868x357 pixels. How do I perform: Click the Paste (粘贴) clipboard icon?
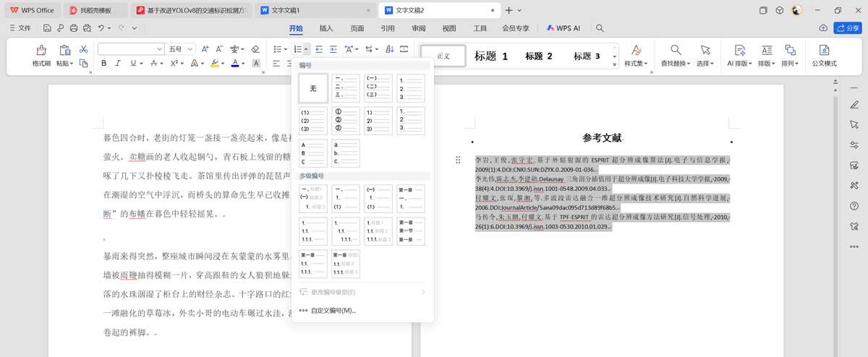tap(64, 49)
